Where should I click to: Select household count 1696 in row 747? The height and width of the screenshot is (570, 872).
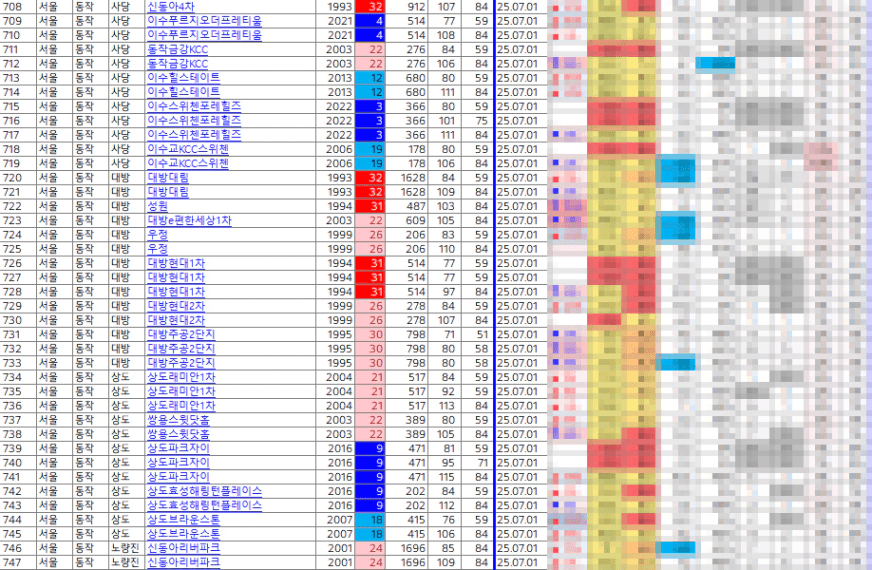click(x=407, y=562)
